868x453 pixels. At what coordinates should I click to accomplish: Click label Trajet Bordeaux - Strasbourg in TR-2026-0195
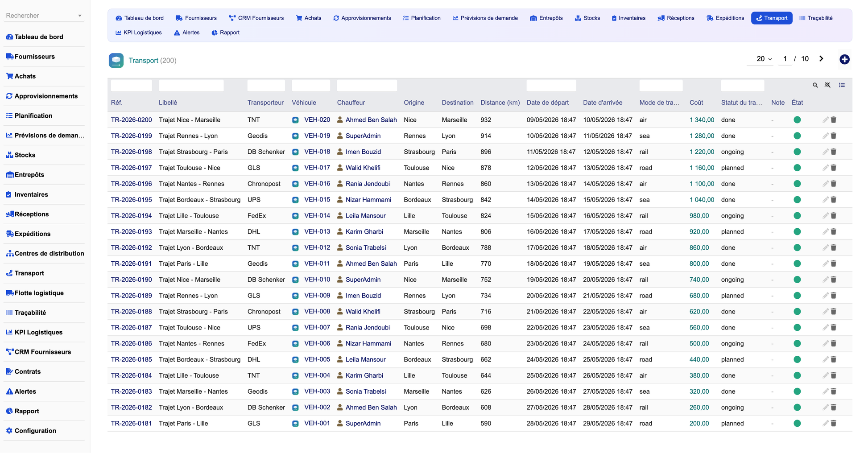point(199,200)
